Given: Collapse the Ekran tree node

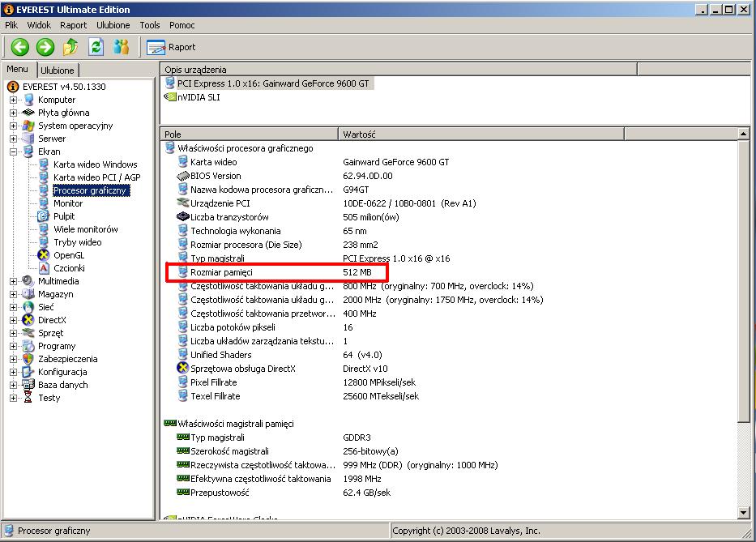Looking at the screenshot, I should pos(13,152).
